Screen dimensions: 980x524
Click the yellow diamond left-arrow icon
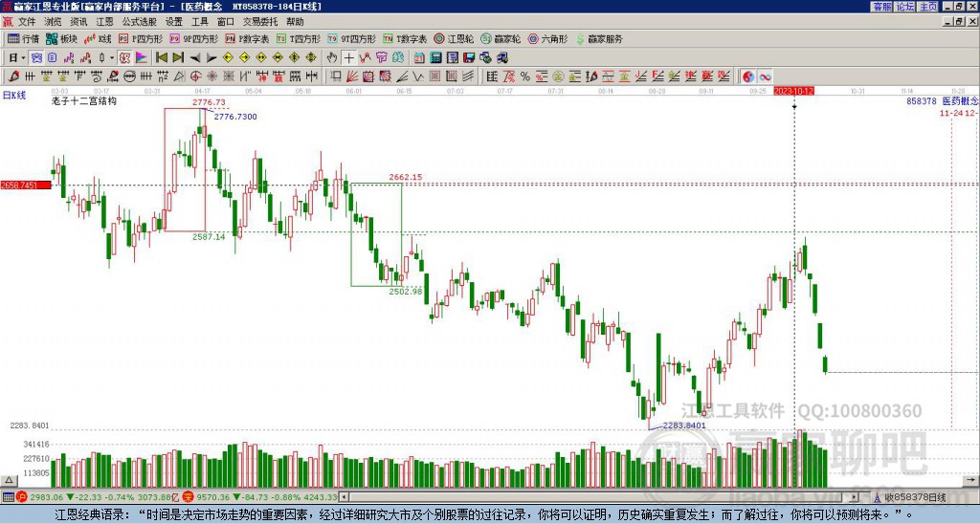[228, 58]
